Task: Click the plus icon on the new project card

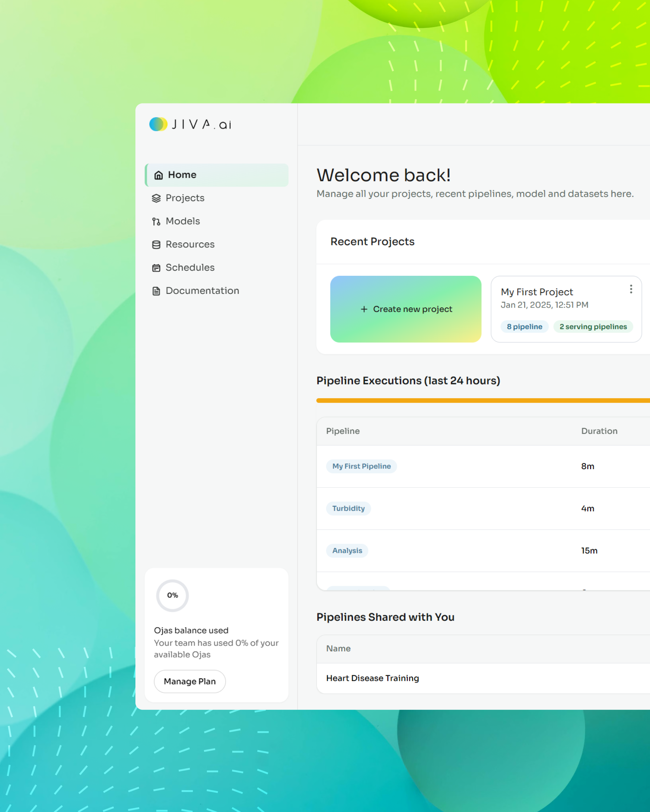Action: pyautogui.click(x=364, y=309)
